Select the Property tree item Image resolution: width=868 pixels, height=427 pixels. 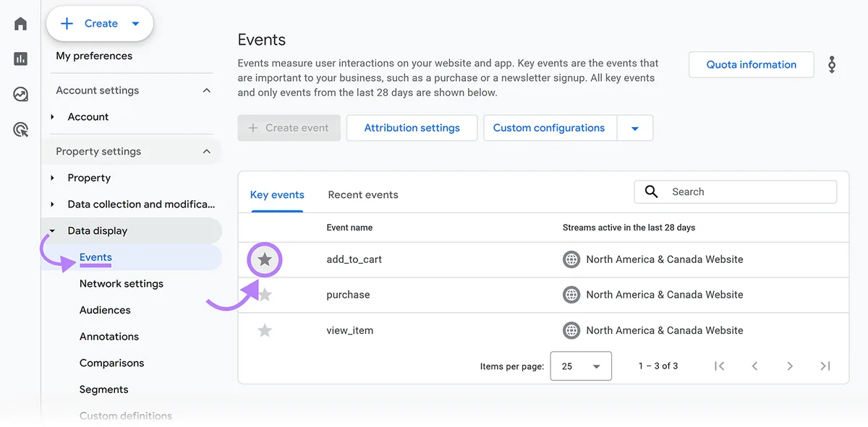(89, 178)
